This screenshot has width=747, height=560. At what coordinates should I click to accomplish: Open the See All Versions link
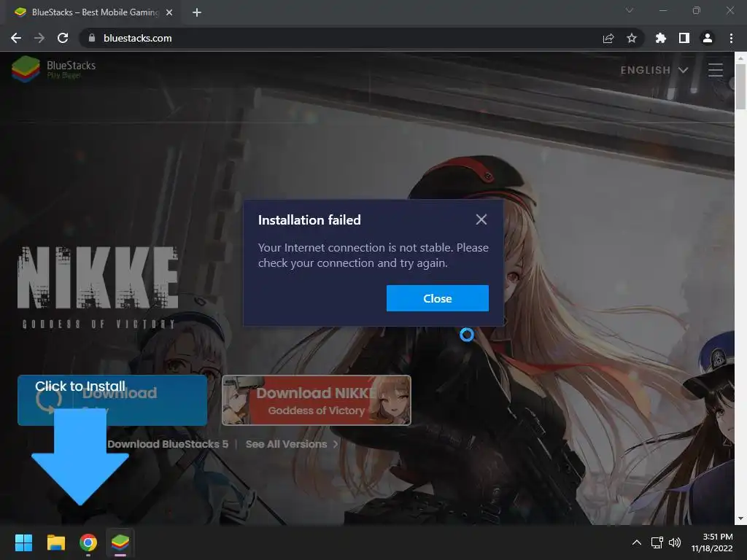[292, 444]
